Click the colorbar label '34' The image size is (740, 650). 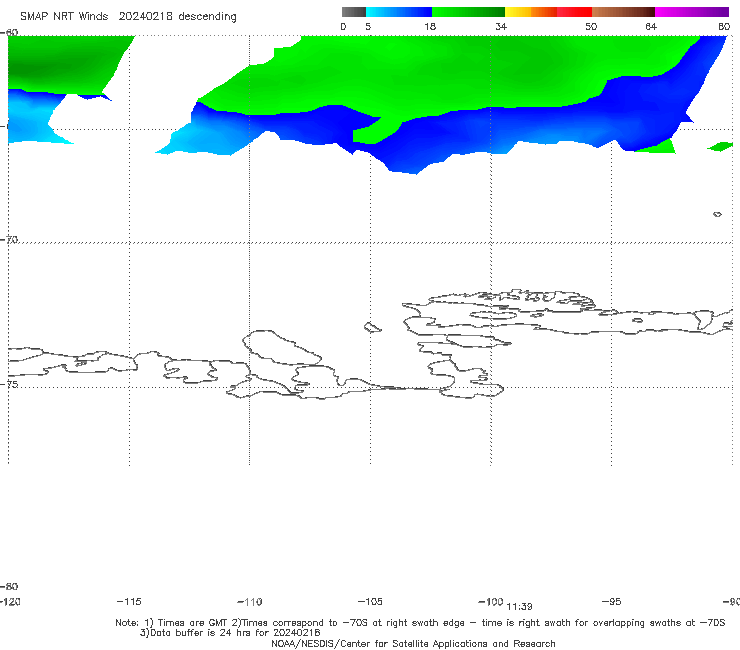pyautogui.click(x=501, y=26)
